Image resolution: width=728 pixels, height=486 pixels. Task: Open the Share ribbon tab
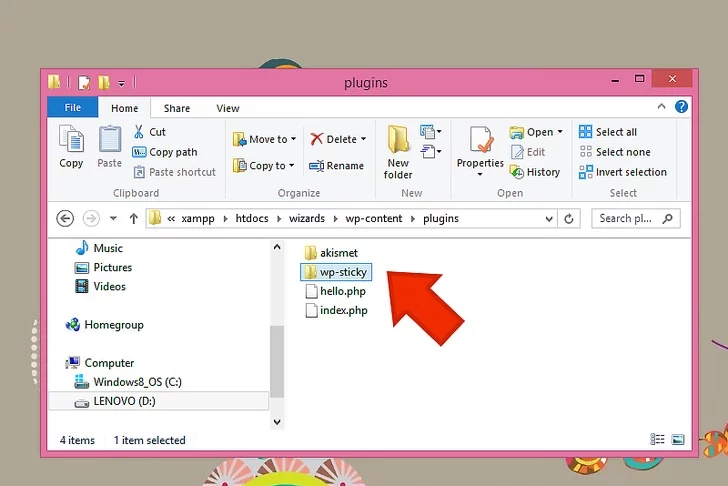point(177,108)
